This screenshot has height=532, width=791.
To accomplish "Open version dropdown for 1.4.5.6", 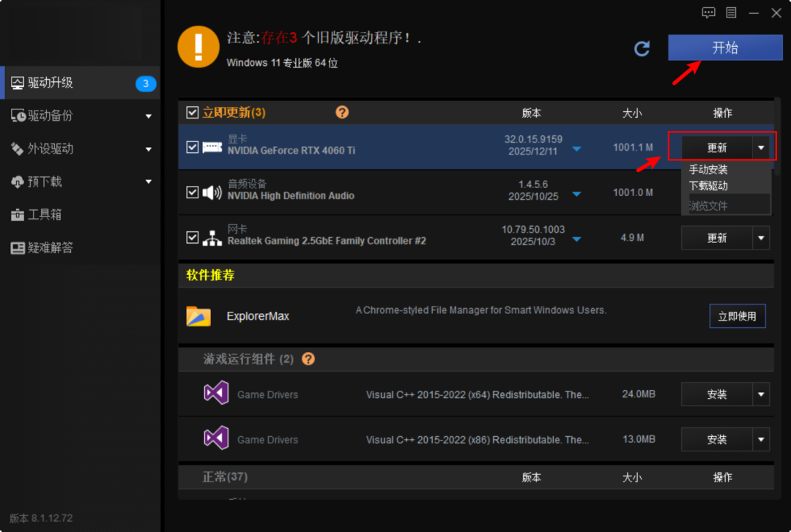I will 576,194.
